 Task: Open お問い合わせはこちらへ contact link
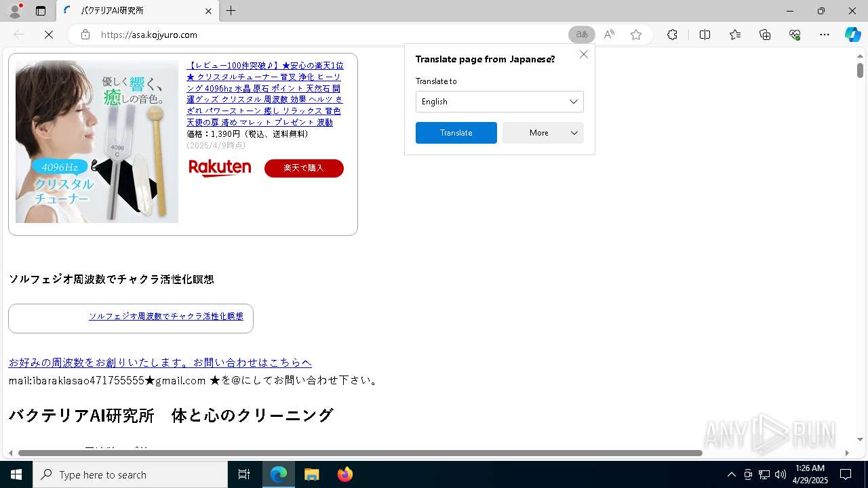[160, 363]
